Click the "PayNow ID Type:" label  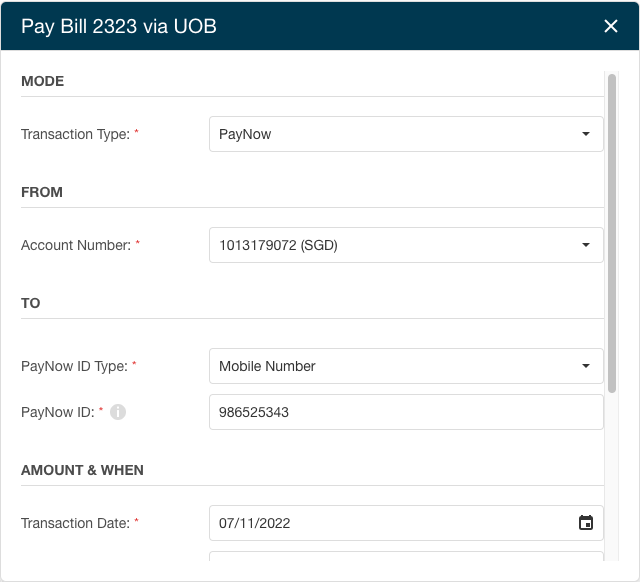pyautogui.click(x=74, y=366)
